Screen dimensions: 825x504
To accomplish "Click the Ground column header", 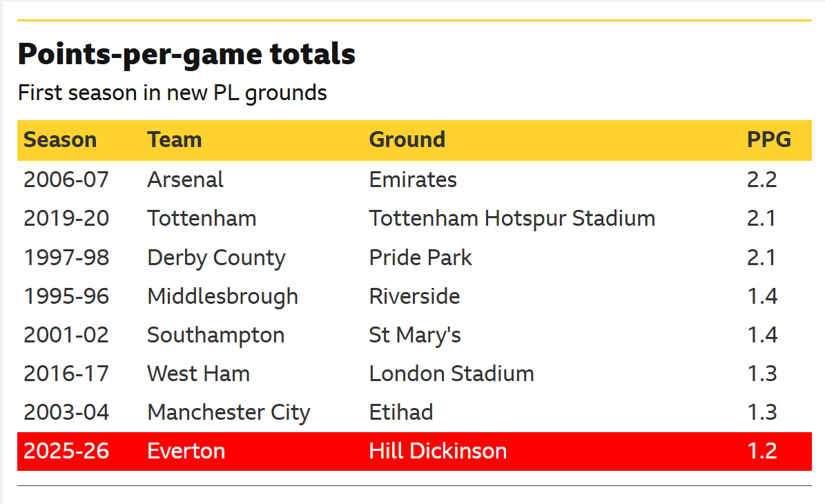I will [x=407, y=140].
